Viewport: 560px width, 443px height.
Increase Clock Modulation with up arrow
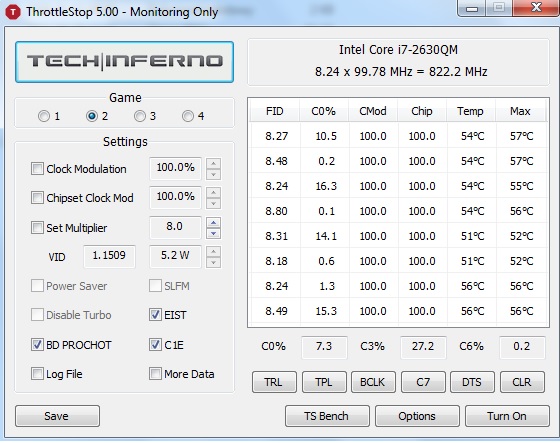tap(214, 164)
